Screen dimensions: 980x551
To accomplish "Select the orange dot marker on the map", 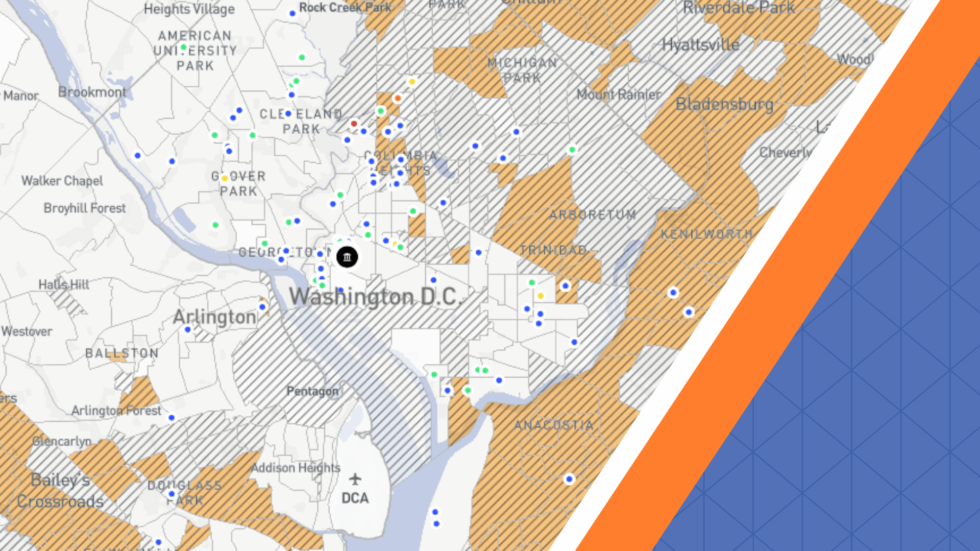I will pyautogui.click(x=397, y=98).
